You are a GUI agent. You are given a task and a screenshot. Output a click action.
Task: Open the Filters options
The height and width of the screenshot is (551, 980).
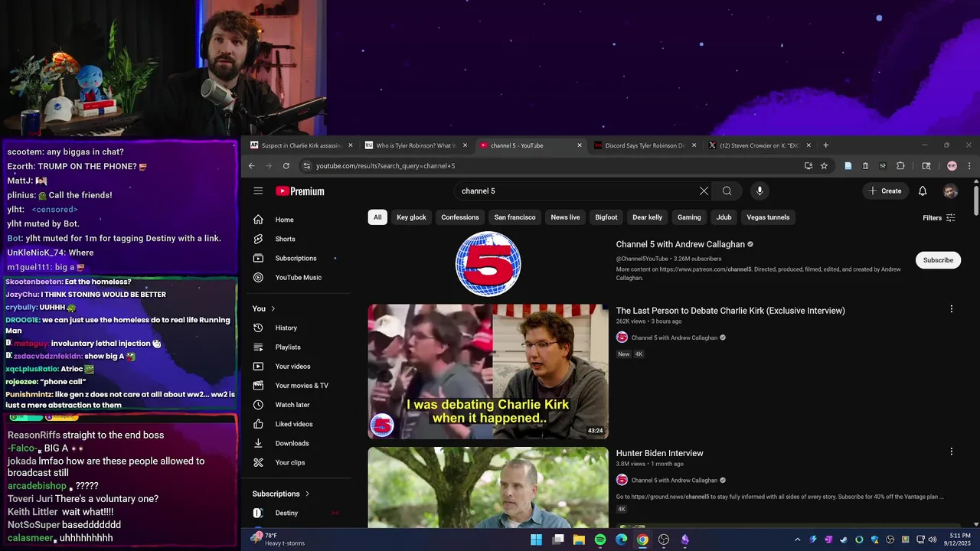click(939, 218)
